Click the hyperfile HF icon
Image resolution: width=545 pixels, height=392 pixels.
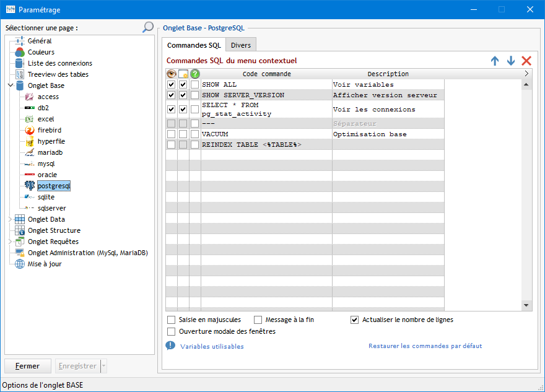30,141
